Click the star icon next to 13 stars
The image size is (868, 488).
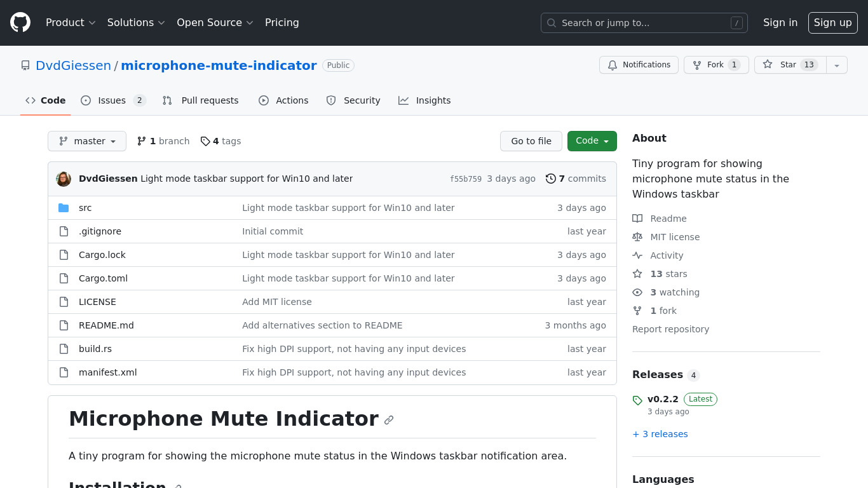point(637,274)
